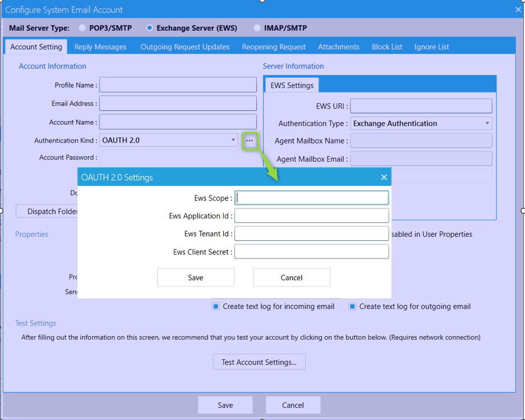Click the Account Information heading
This screenshot has height=420, width=525.
click(x=52, y=66)
